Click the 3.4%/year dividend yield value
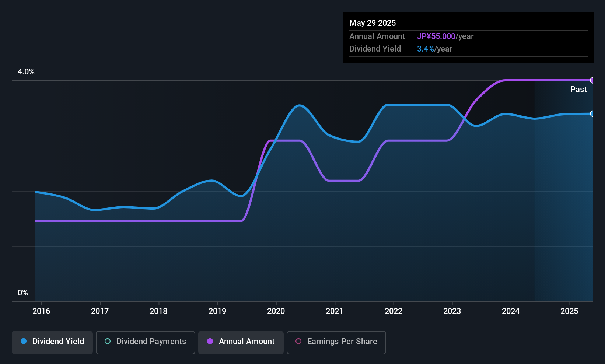The image size is (605, 364). click(434, 49)
